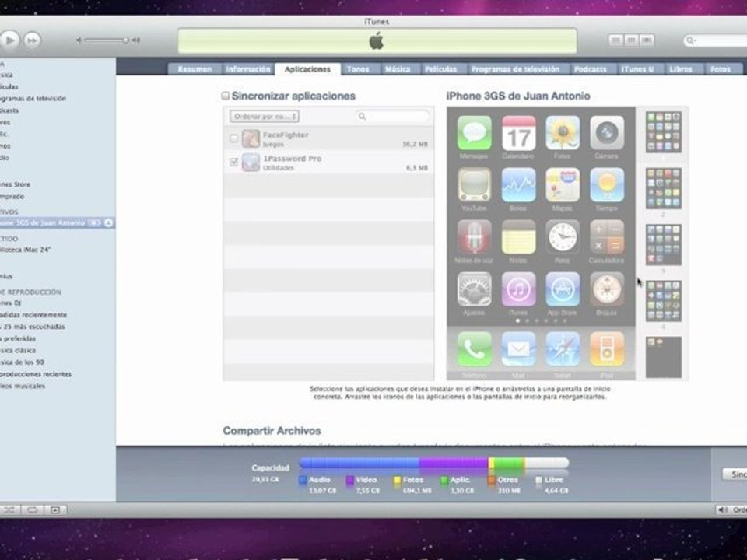Image resolution: width=747 pixels, height=560 pixels.
Task: Click the Cámara app icon
Action: tap(606, 133)
